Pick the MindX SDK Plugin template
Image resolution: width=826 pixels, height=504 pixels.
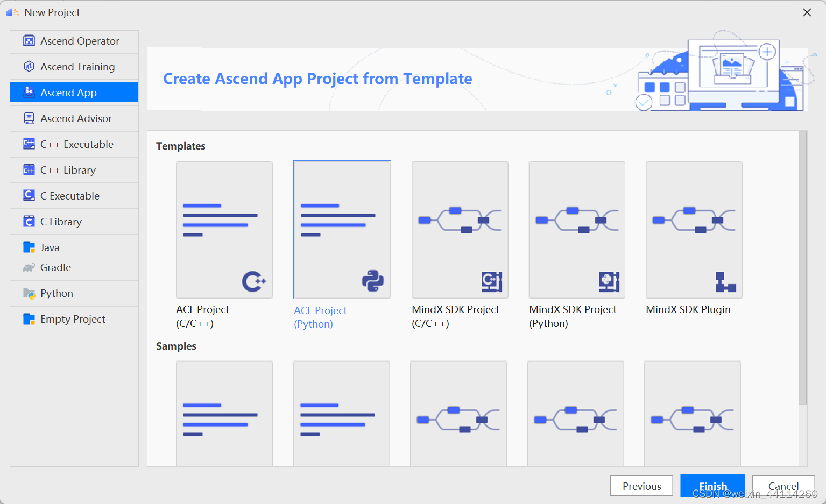pyautogui.click(x=694, y=230)
